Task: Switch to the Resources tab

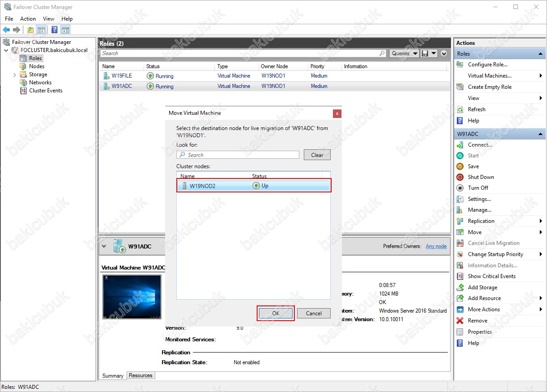Action: pos(140,375)
